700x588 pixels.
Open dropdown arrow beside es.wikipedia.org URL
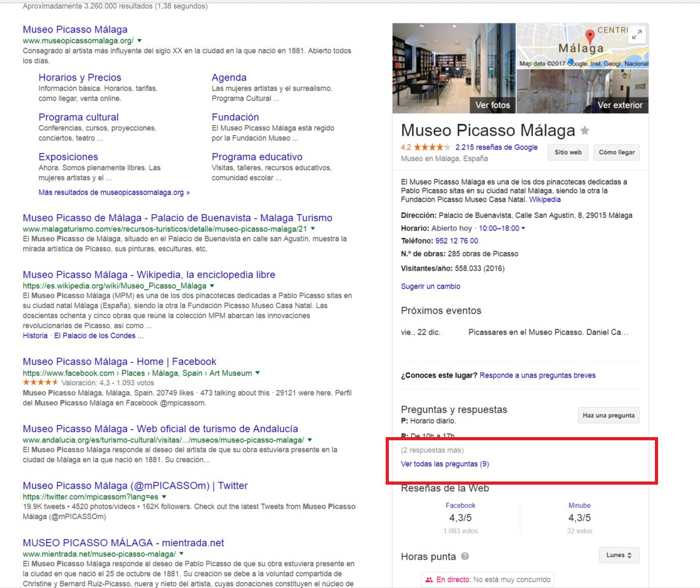click(x=212, y=286)
